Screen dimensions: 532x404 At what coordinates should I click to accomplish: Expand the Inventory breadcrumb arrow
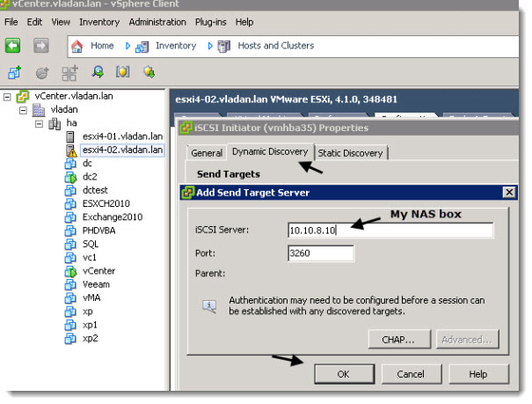[x=210, y=46]
